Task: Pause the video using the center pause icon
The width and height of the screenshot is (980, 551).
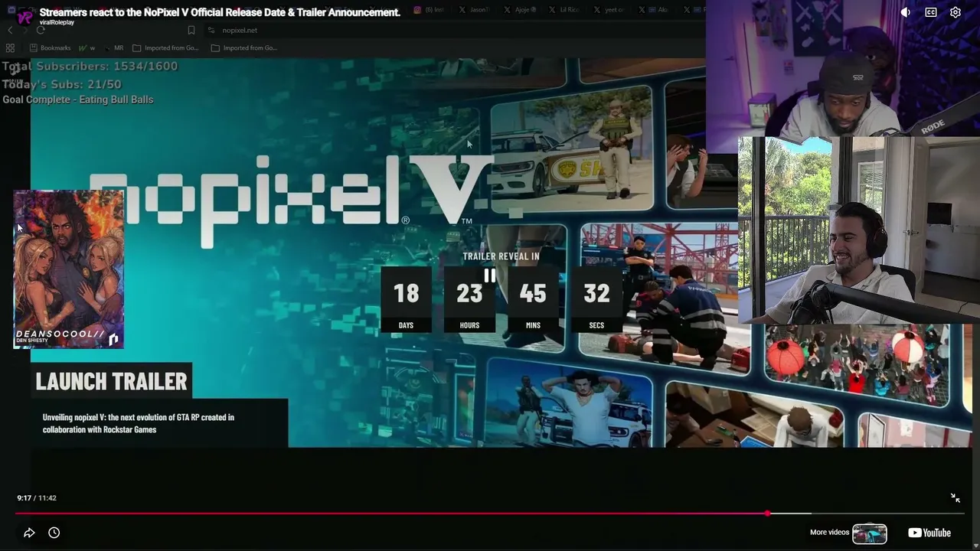Action: pos(489,275)
